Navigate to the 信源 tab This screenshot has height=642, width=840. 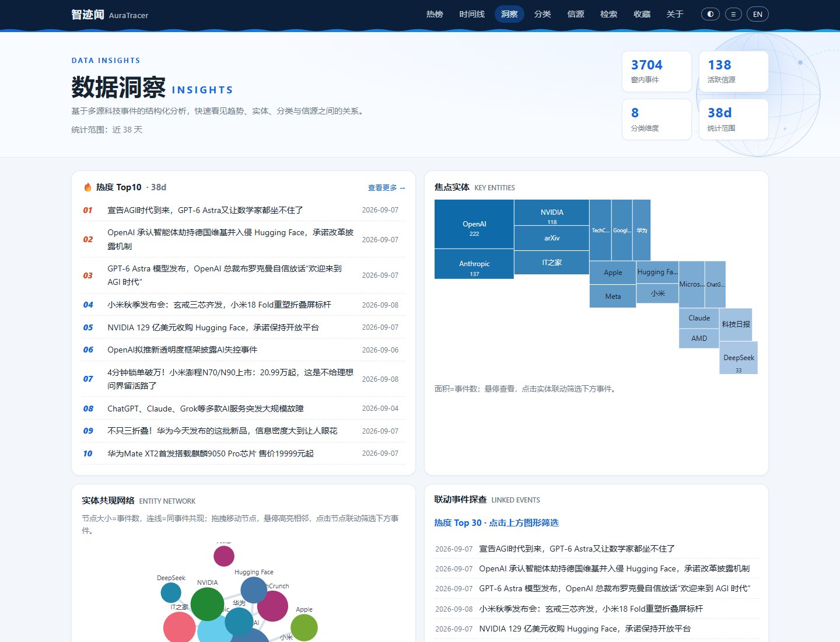click(576, 14)
